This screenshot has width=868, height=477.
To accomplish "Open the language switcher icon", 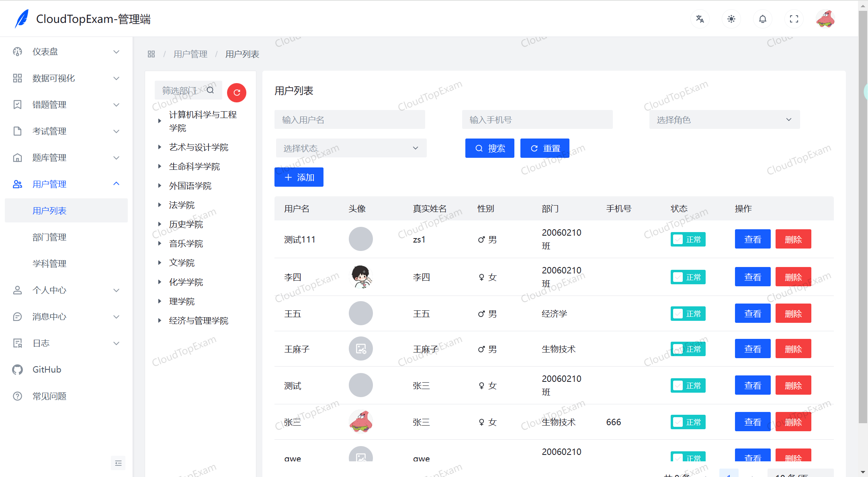I will point(700,19).
